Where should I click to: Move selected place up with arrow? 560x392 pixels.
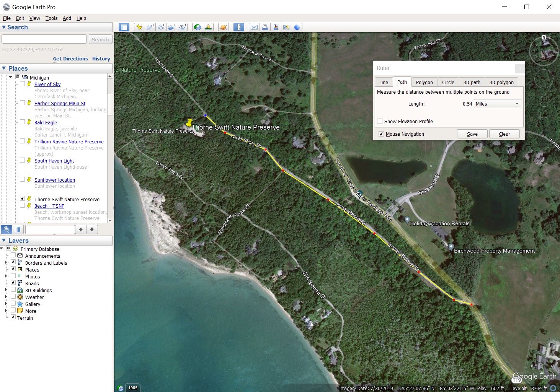pos(81,229)
